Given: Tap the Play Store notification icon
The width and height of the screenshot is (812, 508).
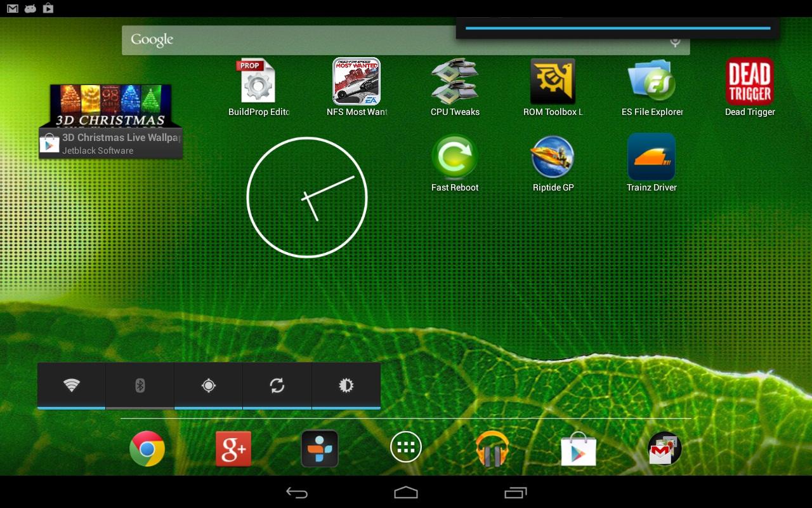Looking at the screenshot, I should click(x=48, y=8).
